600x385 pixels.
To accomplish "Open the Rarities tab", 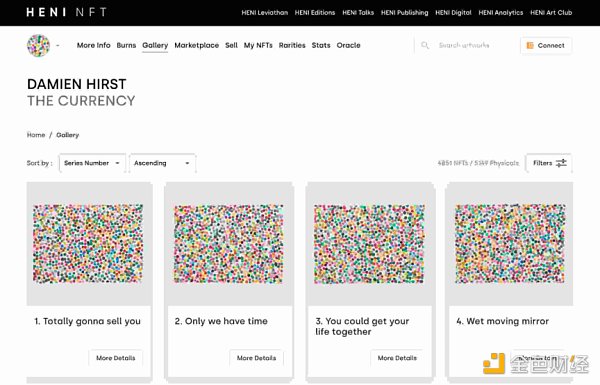I will pos(292,45).
